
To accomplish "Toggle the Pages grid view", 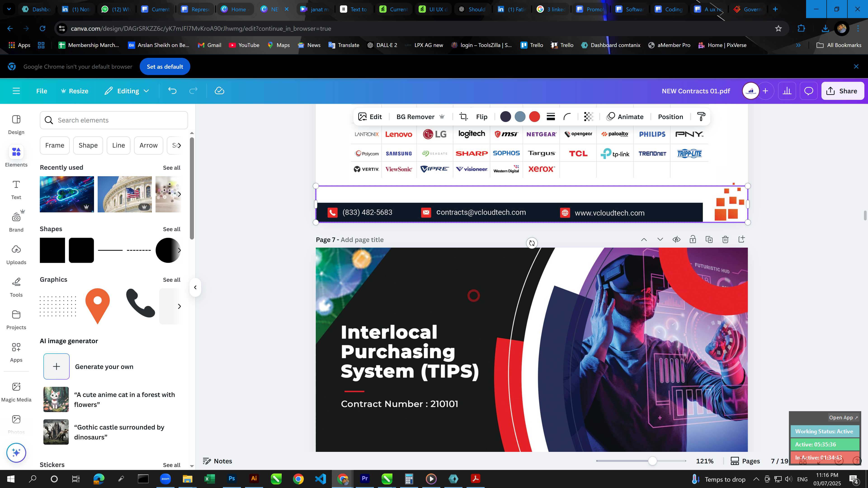I will point(745,461).
